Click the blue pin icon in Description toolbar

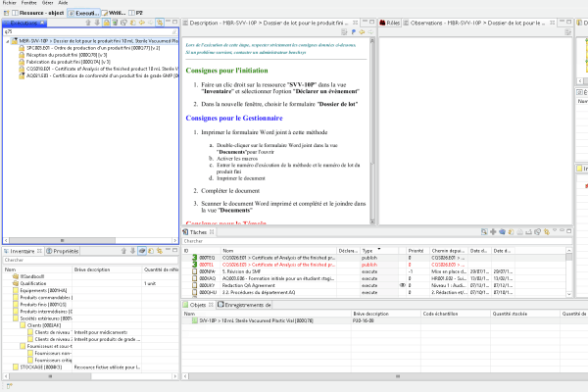(x=353, y=32)
